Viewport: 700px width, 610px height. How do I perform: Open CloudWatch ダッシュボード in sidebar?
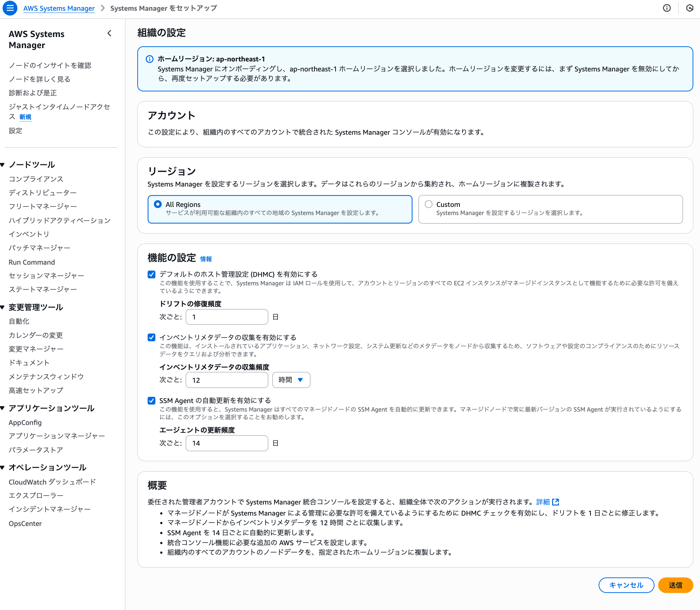[53, 482]
